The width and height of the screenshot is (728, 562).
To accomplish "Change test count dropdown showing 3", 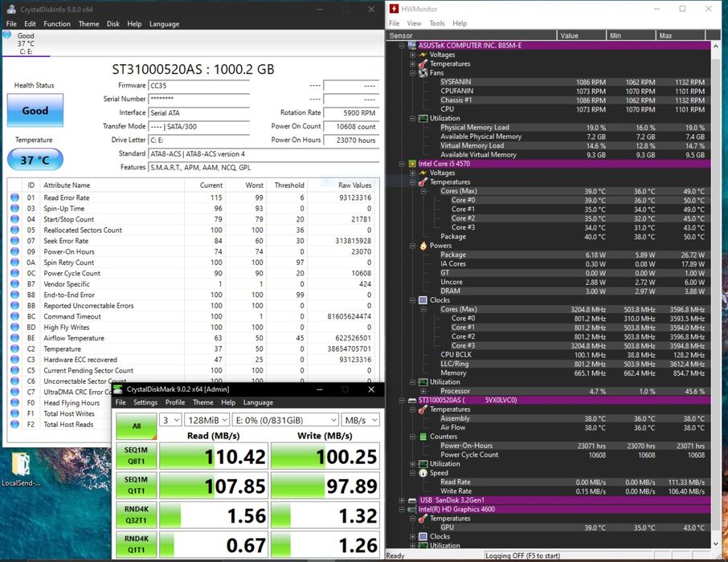I will pyautogui.click(x=170, y=420).
